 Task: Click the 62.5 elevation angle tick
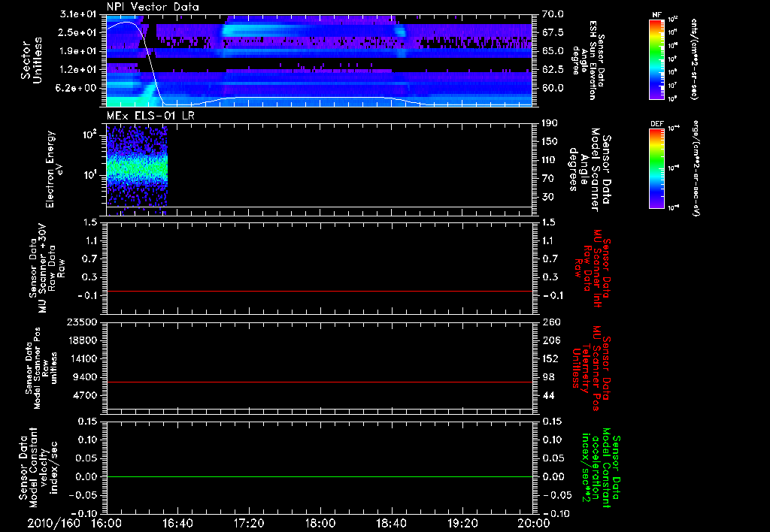pos(553,70)
